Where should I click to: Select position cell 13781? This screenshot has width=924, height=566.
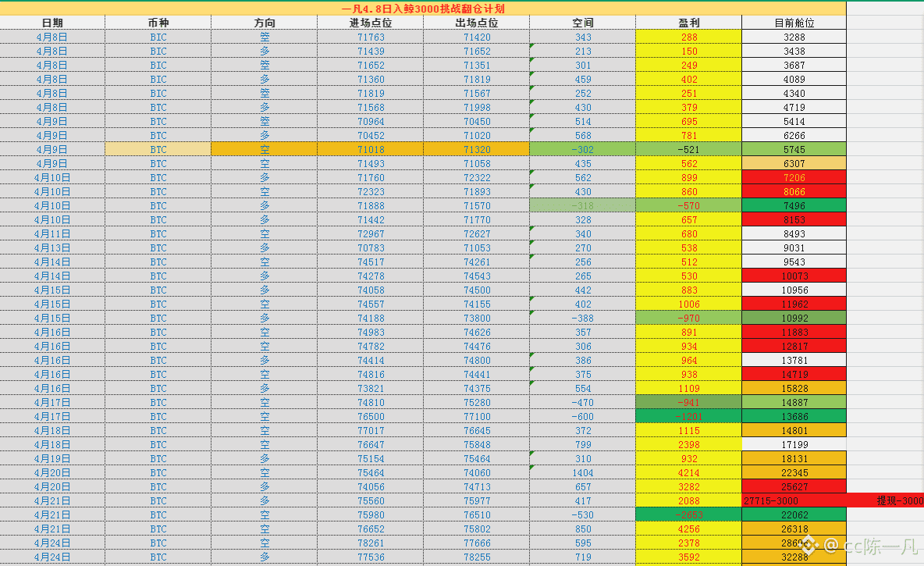tap(794, 360)
